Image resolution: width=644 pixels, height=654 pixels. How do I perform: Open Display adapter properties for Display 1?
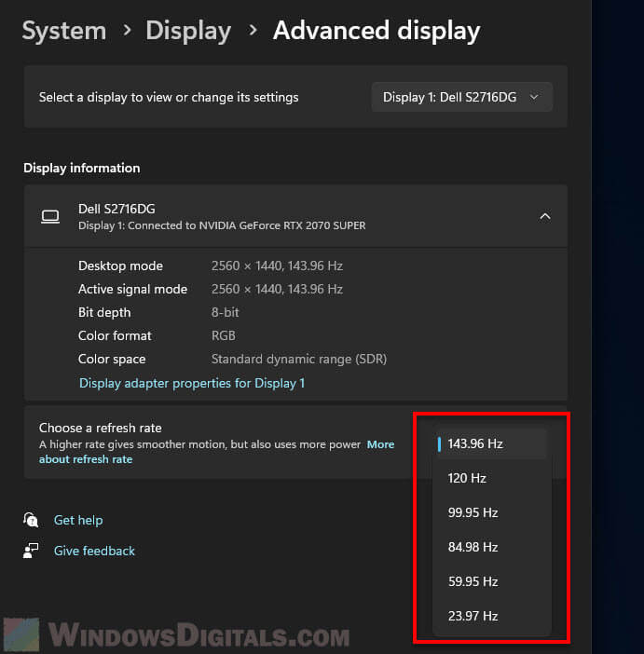[192, 383]
